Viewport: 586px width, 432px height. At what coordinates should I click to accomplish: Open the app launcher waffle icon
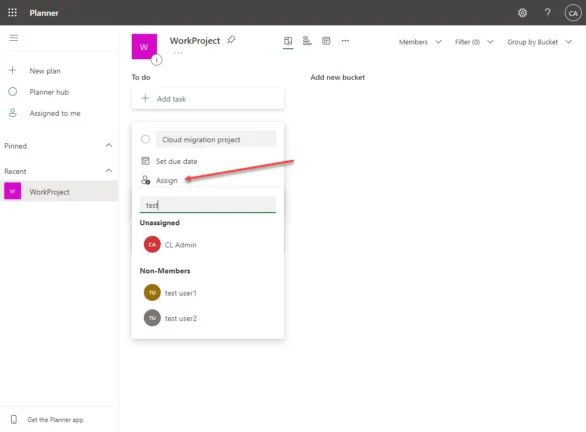coord(12,13)
